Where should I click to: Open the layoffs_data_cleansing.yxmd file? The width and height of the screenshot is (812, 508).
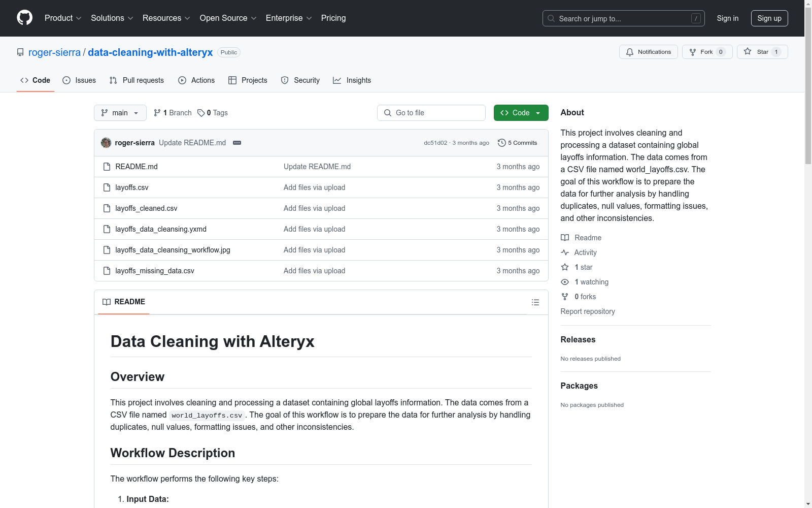coord(161,229)
